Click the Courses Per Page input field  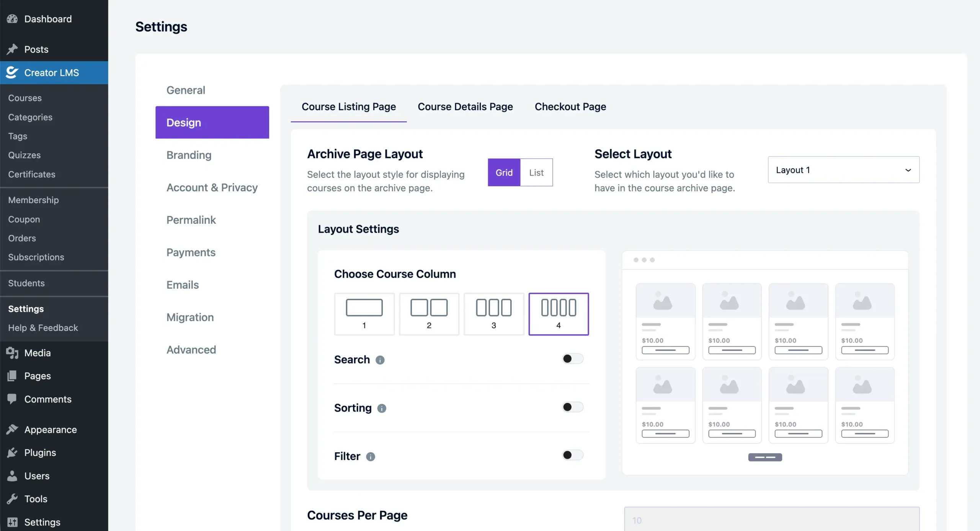tap(771, 520)
